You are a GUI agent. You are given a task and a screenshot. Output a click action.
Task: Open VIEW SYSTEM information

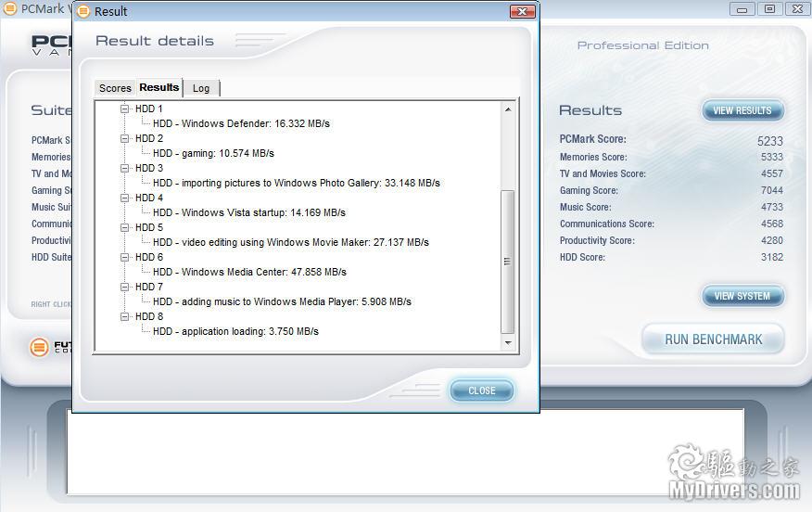click(742, 297)
